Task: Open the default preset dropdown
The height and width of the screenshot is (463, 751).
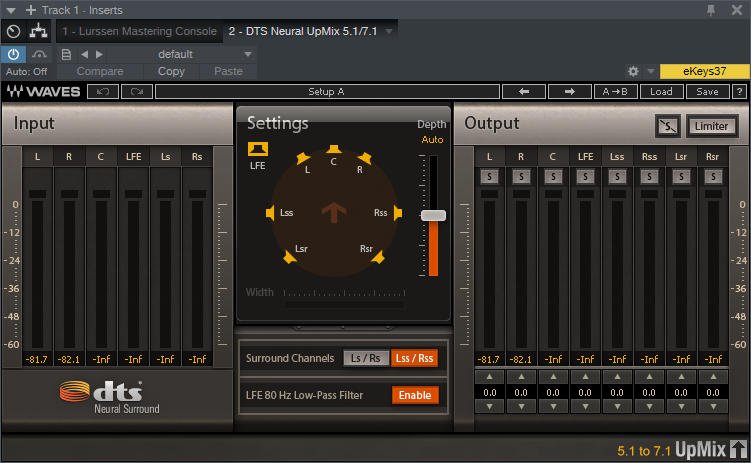Action: point(248,55)
